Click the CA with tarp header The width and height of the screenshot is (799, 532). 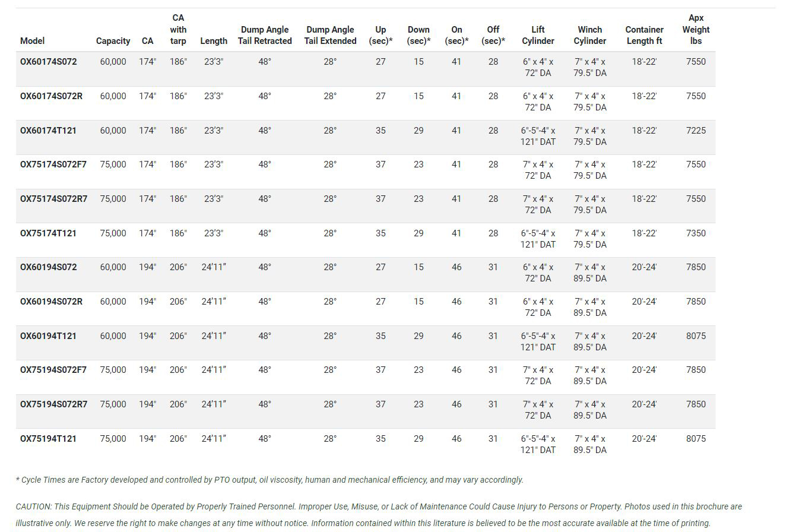point(178,30)
